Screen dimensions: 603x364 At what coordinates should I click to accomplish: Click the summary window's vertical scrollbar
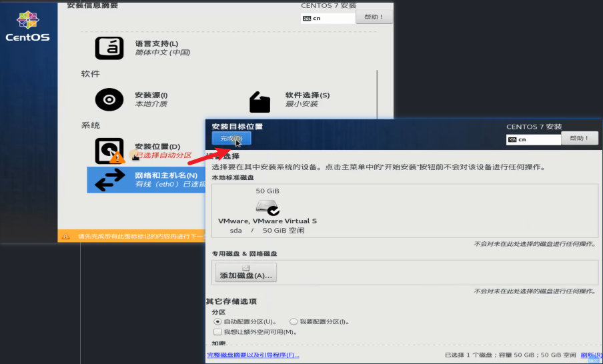click(x=377, y=94)
